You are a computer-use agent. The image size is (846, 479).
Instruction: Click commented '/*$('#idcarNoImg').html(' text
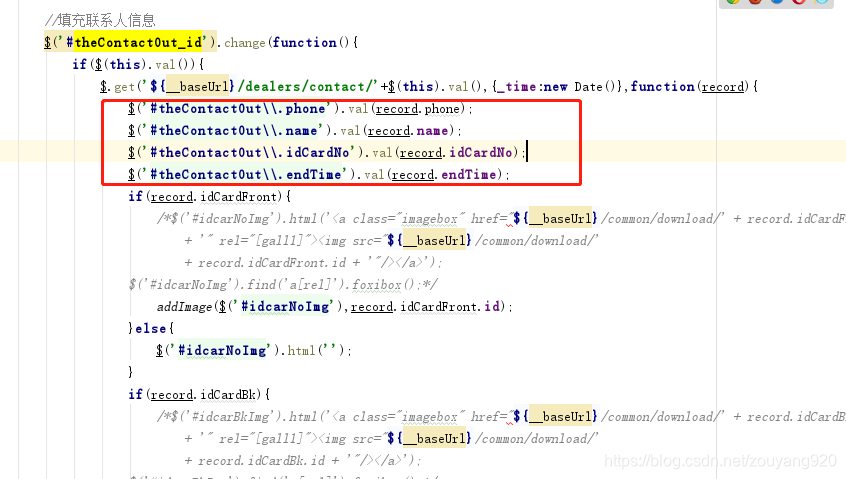(x=242, y=219)
